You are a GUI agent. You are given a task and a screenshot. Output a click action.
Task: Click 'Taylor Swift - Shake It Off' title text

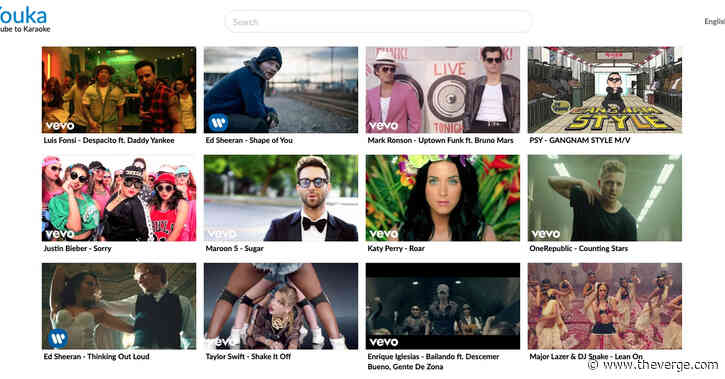point(248,356)
